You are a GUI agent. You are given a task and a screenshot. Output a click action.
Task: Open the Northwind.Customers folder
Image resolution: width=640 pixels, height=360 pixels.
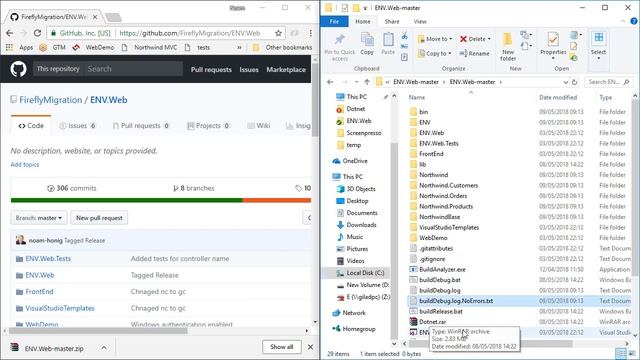coord(449,185)
